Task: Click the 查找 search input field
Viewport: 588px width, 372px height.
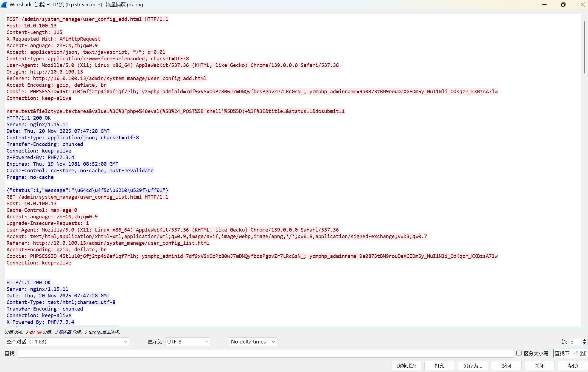Action: point(266,353)
